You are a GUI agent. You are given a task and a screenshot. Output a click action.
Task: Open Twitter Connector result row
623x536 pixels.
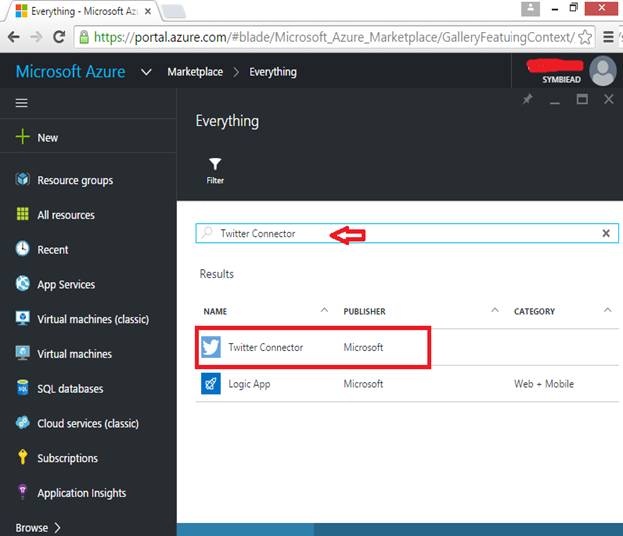tap(407, 347)
